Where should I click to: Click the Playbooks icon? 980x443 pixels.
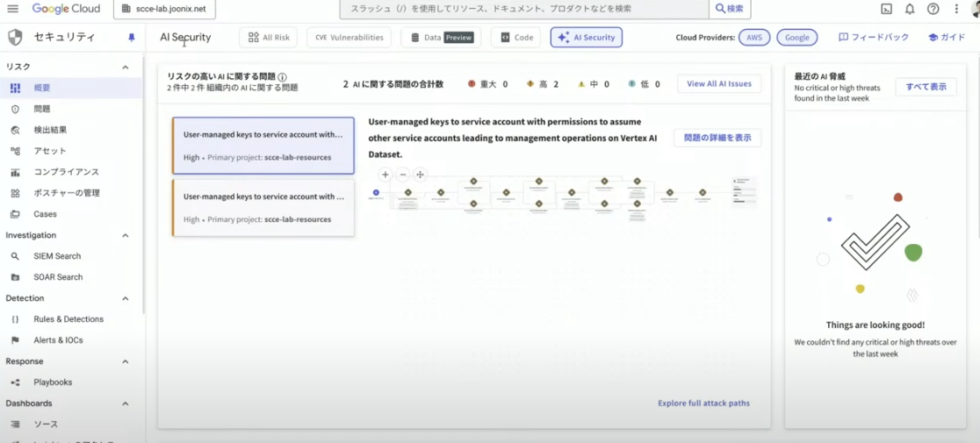coord(15,382)
